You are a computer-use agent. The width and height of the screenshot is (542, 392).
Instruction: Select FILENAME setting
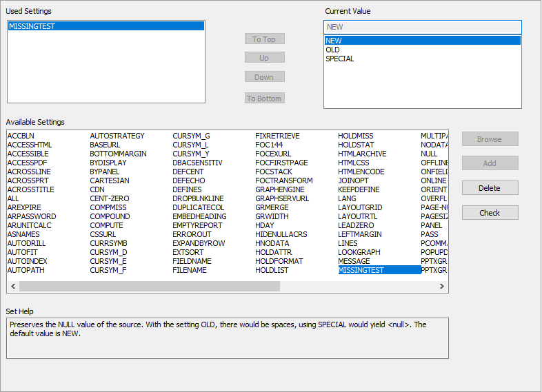(x=190, y=270)
